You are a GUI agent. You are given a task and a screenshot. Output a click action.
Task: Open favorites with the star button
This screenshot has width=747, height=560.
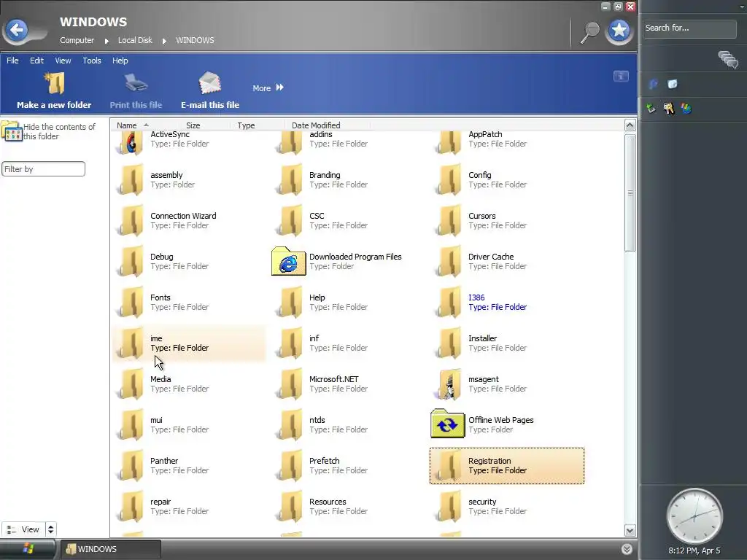point(619,31)
